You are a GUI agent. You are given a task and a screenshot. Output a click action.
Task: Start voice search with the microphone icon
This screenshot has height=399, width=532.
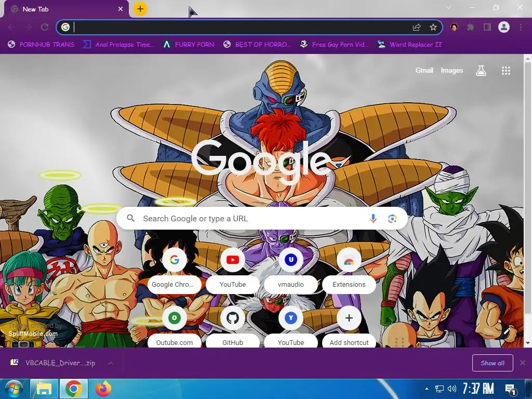(x=373, y=219)
